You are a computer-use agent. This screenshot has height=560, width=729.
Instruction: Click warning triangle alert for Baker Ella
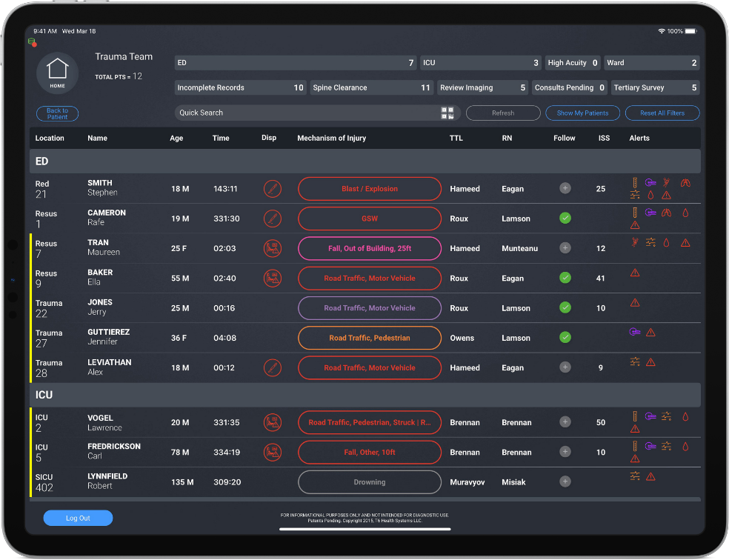[x=635, y=273]
